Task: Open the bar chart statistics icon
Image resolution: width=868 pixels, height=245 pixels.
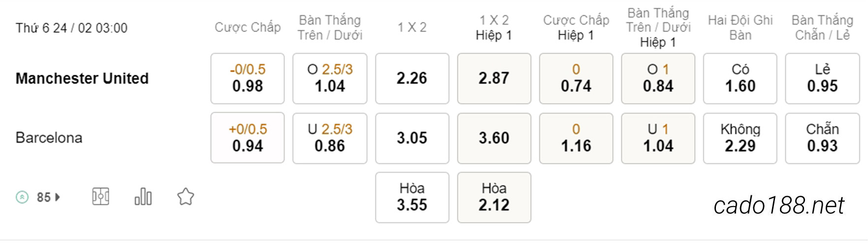Action: coord(143,197)
